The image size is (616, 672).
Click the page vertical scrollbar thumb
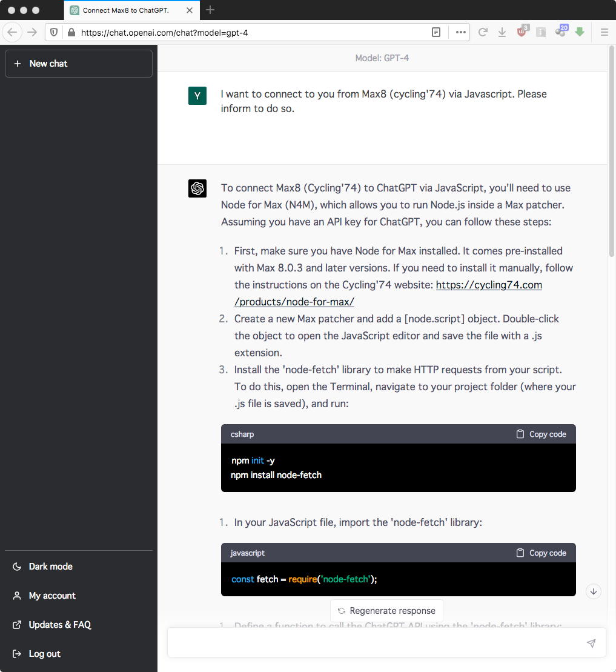click(x=611, y=151)
